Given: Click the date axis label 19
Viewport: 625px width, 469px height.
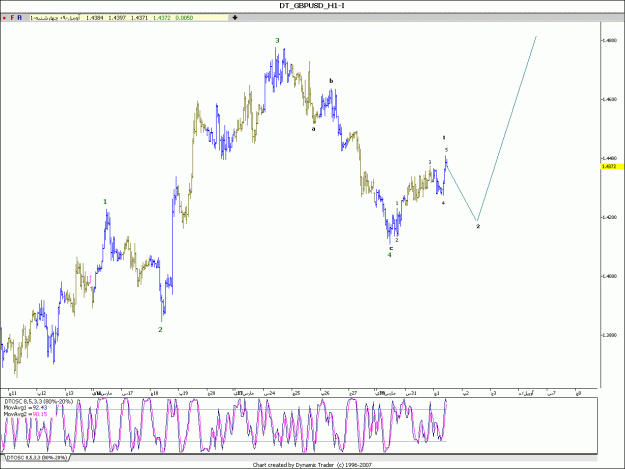Looking at the screenshot, I should 183,393.
